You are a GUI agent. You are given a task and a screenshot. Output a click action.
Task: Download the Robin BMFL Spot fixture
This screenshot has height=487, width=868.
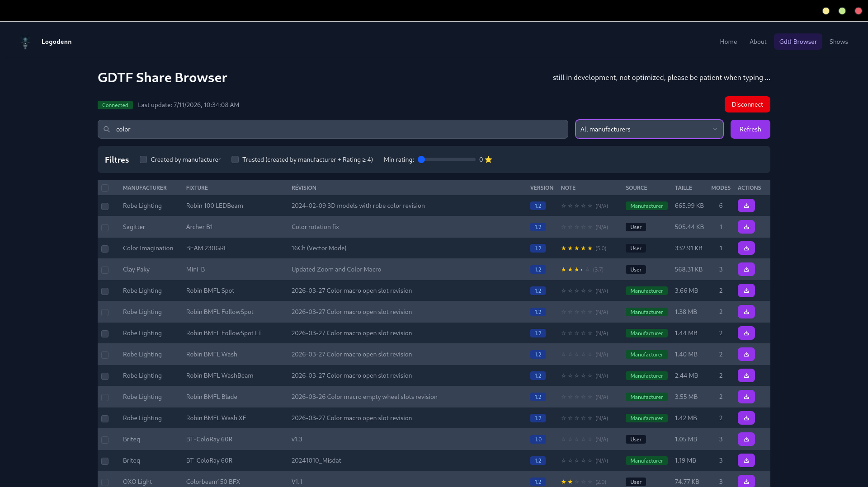(x=746, y=290)
